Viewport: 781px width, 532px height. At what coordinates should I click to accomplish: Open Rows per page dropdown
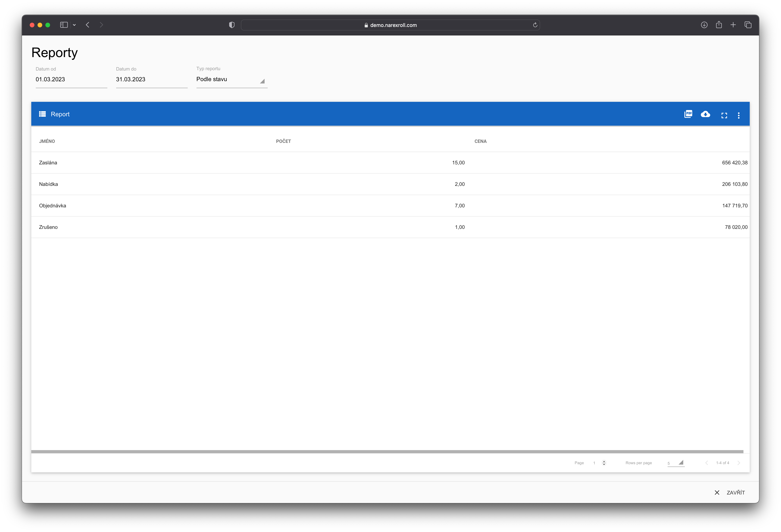pyautogui.click(x=676, y=463)
